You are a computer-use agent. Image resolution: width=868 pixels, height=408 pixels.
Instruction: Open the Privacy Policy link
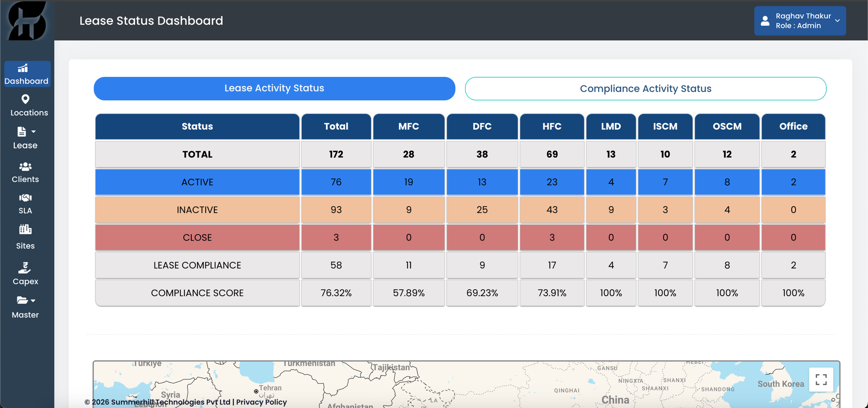[x=261, y=402]
